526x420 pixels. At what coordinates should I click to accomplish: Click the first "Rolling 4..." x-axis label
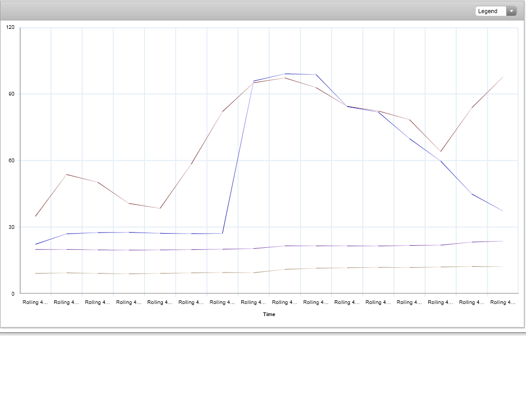click(35, 302)
